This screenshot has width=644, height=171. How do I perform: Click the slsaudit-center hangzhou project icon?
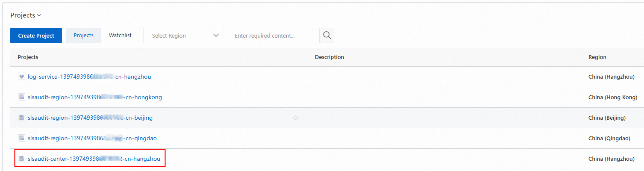[x=21, y=159]
